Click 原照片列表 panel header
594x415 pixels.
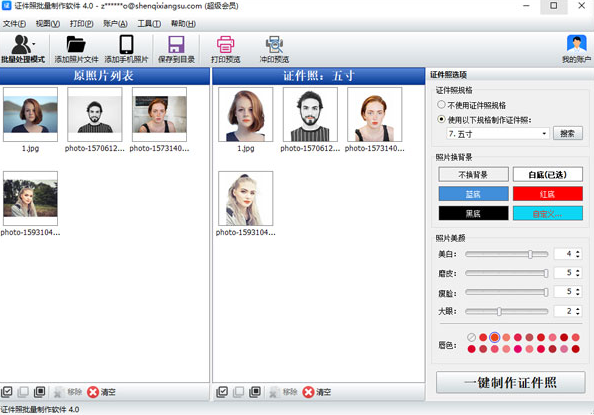tap(105, 76)
